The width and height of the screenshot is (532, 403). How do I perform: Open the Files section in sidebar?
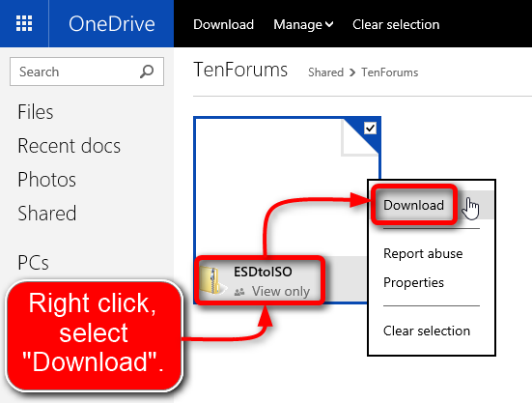coord(36,112)
